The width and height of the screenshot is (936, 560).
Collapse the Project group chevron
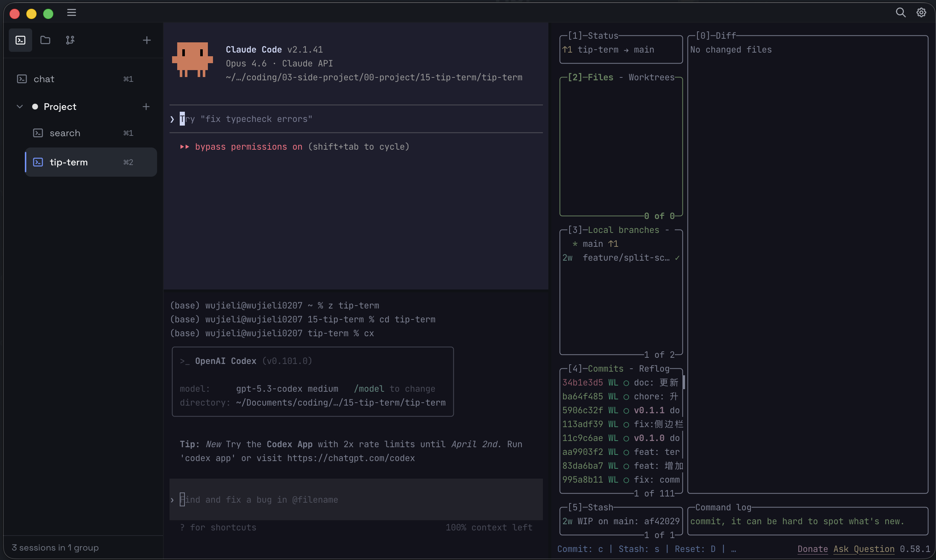(20, 107)
